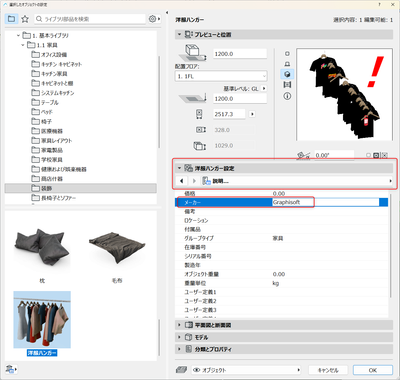Viewport: 400px width, 380px height.
Task: Collapse the 洋服ハンガー設定 panel
Action: (x=179, y=168)
